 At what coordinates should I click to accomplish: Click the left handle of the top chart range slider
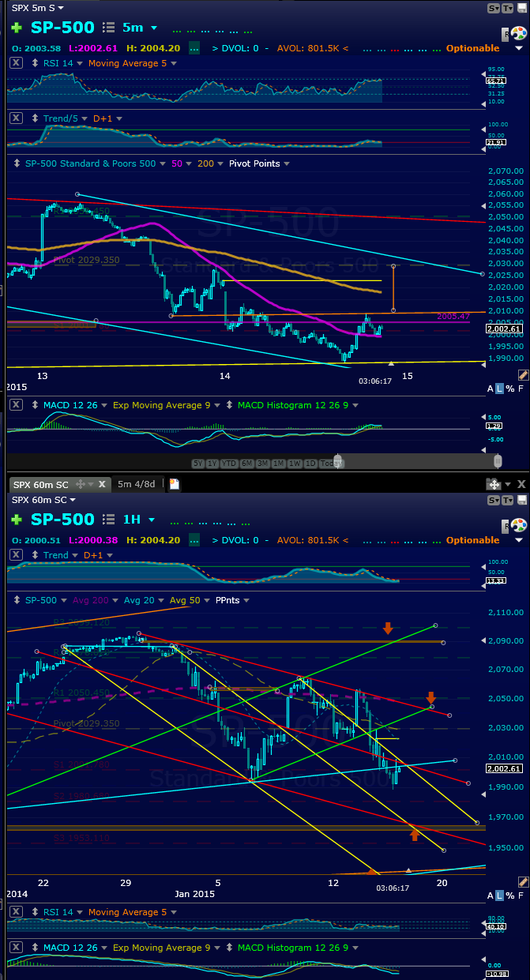click(339, 460)
